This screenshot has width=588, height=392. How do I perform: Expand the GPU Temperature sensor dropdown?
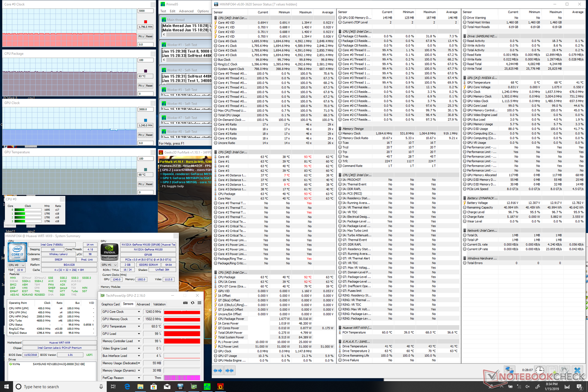(x=139, y=326)
